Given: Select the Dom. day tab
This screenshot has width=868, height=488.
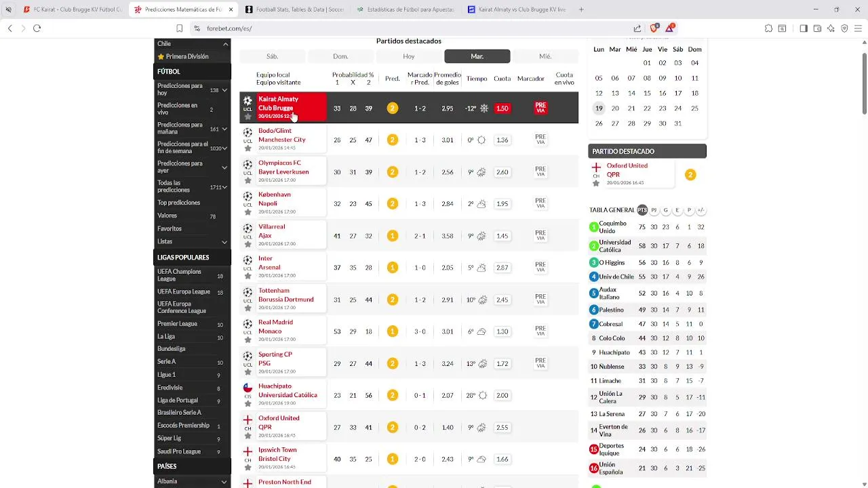Looking at the screenshot, I should pos(340,56).
